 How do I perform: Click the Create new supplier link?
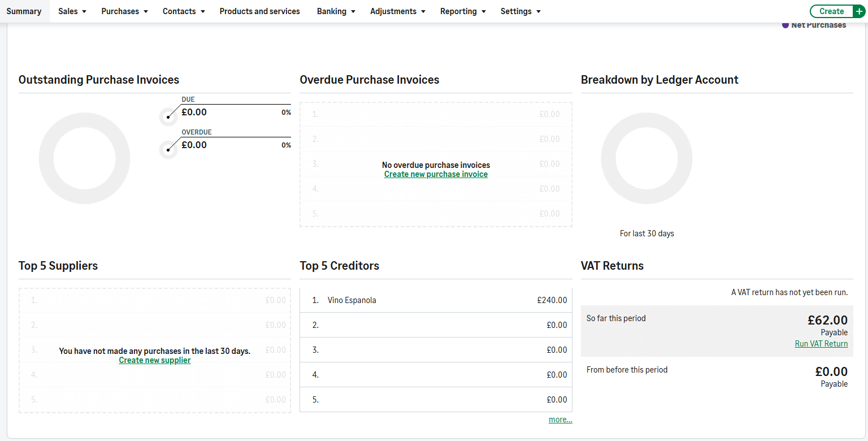pos(154,360)
